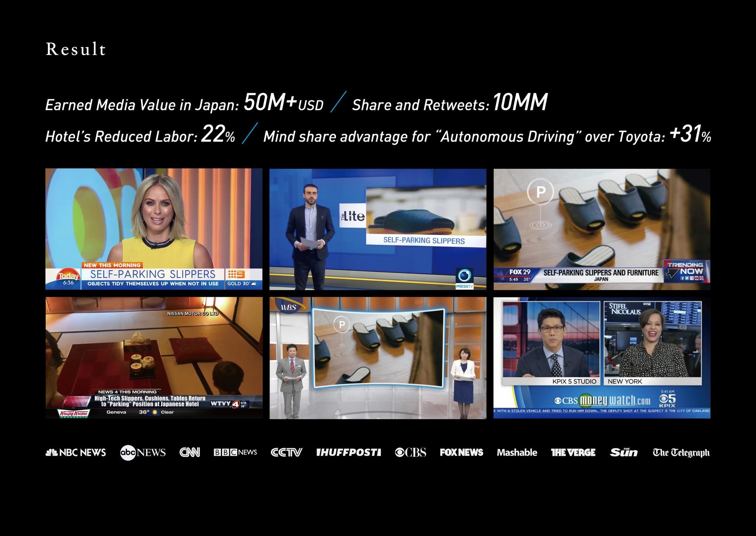
Task: Click the 'NEW YORK' label
Action: [625, 381]
